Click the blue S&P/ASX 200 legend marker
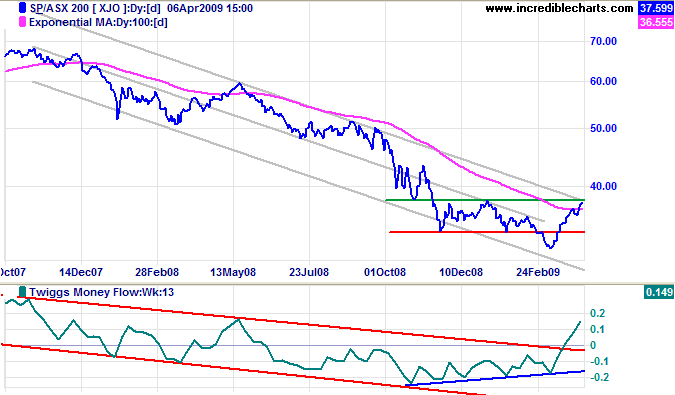Screen dimensions: 675x395 22,8
